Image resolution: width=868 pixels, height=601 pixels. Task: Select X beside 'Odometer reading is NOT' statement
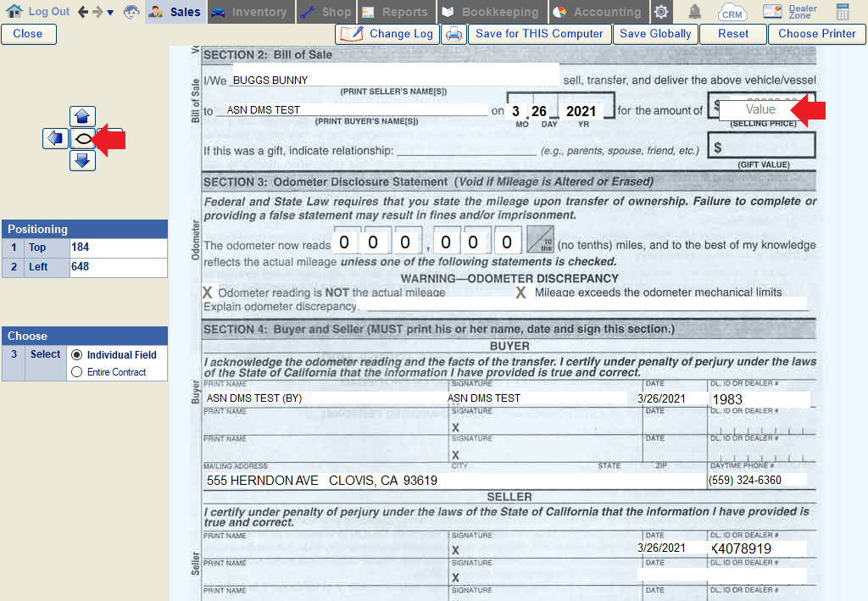coord(207,292)
